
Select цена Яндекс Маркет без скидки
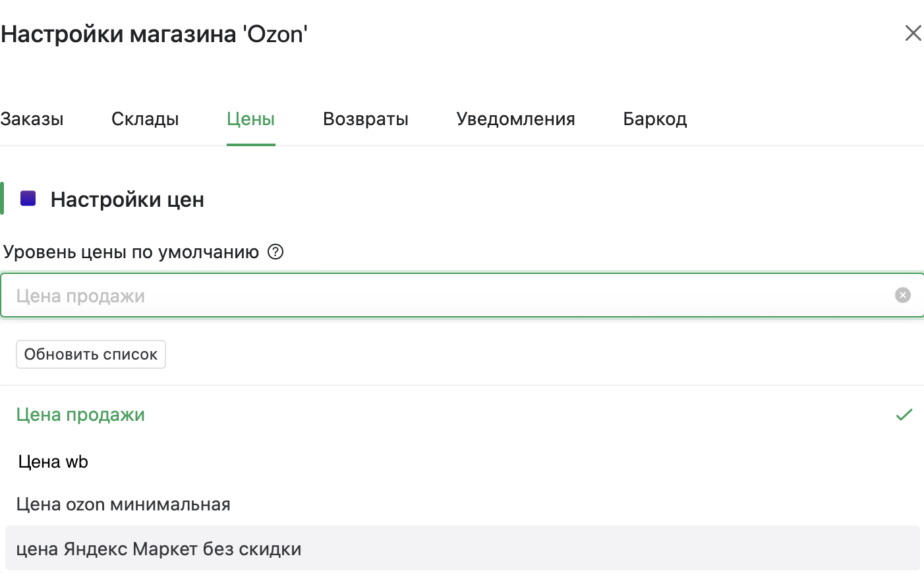point(159,549)
